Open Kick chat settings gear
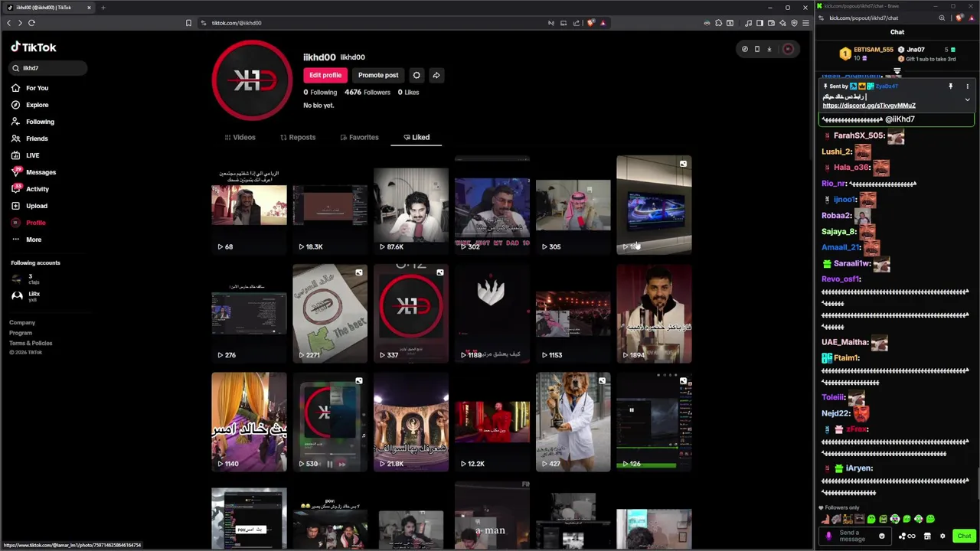 (942, 536)
